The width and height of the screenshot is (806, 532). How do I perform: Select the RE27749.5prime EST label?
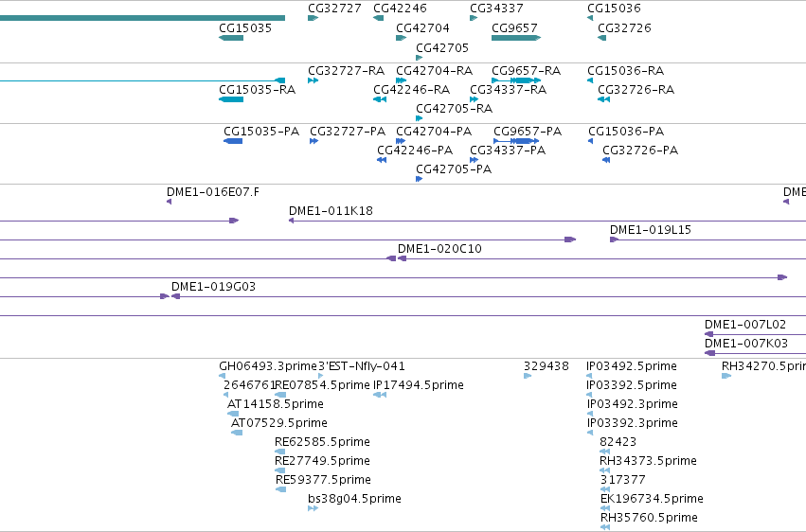point(322,461)
